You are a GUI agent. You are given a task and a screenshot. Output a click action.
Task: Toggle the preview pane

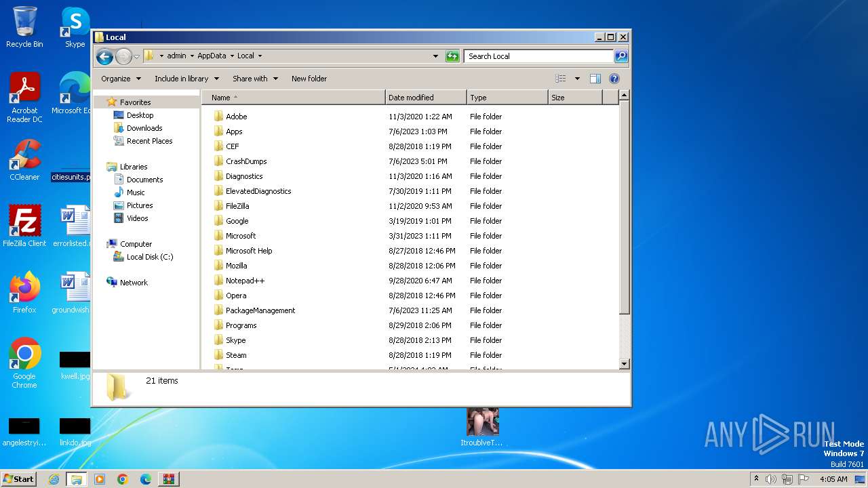[595, 79]
